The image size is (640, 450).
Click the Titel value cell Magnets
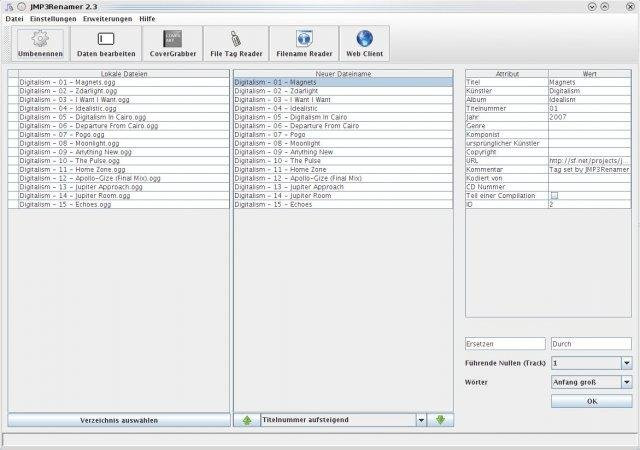click(x=589, y=82)
